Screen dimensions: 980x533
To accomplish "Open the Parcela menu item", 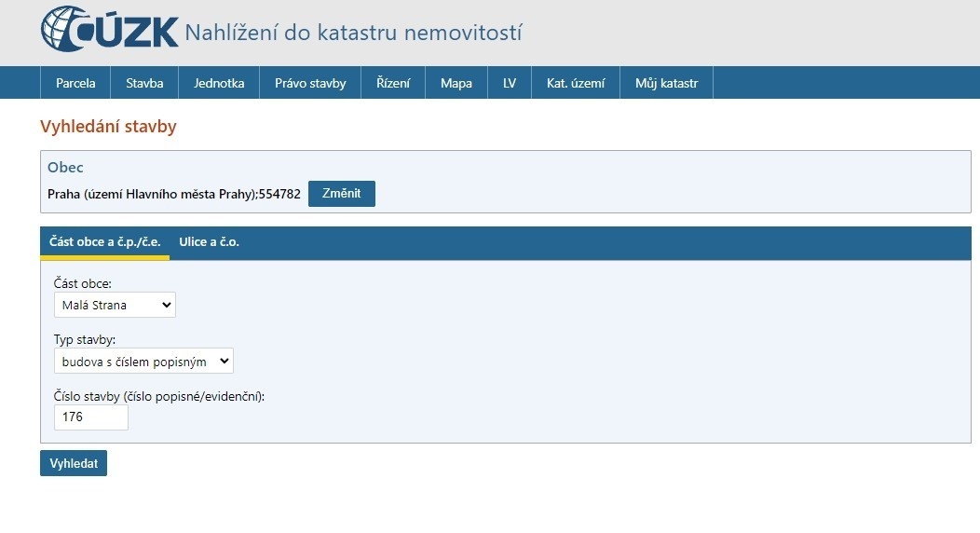I will click(75, 83).
